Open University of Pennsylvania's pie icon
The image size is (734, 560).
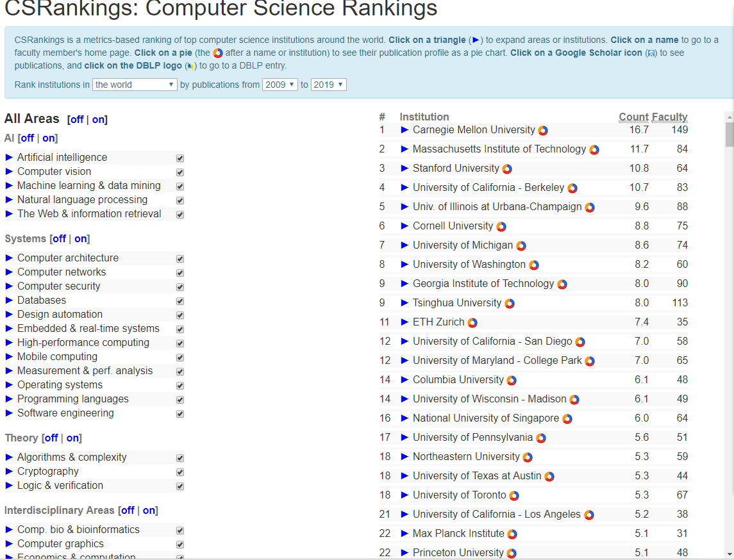[x=540, y=438]
